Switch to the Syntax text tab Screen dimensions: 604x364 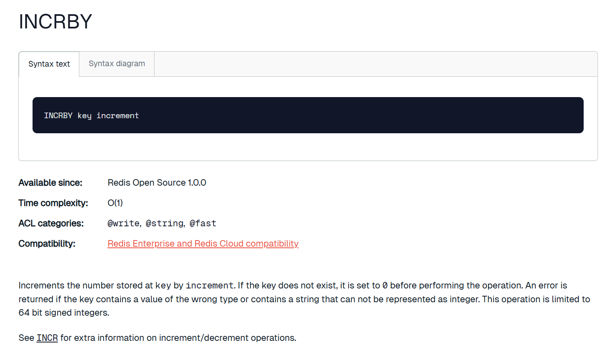coord(49,64)
